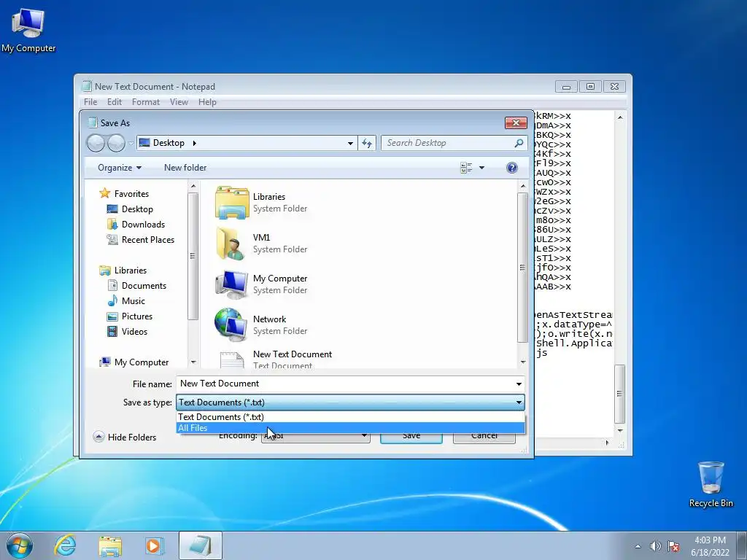Open the My Computer desktop icon
This screenshot has width=747, height=560.
[28, 29]
